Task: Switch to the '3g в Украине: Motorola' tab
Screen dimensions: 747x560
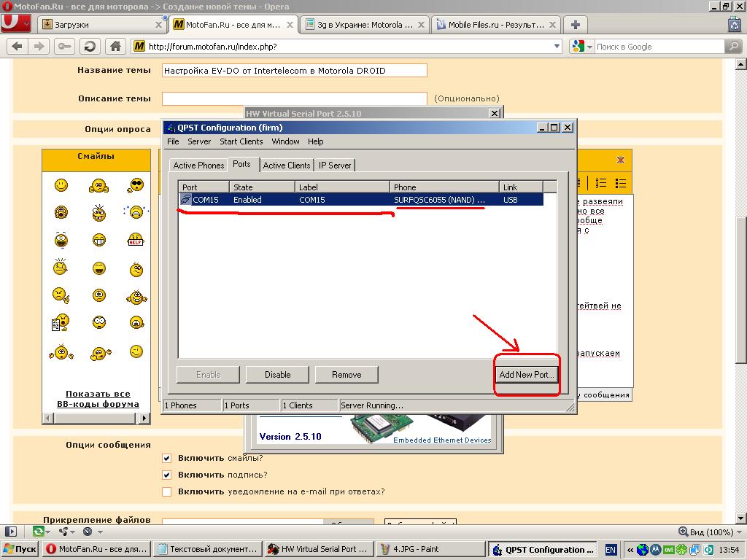Action: click(x=365, y=25)
